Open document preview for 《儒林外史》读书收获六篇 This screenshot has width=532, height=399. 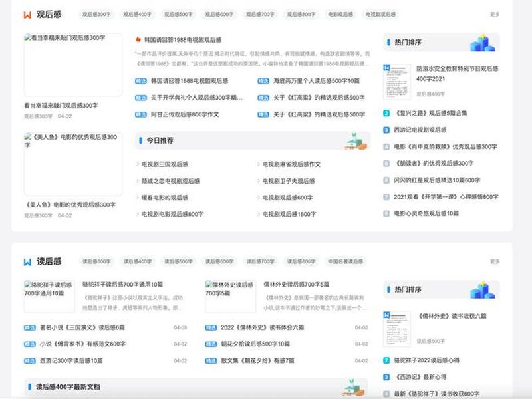pos(396,329)
